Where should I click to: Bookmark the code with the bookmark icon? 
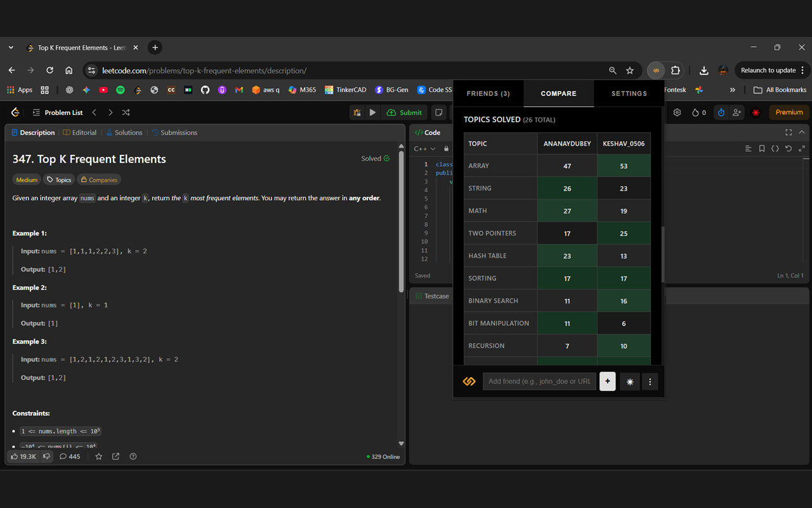[761, 148]
